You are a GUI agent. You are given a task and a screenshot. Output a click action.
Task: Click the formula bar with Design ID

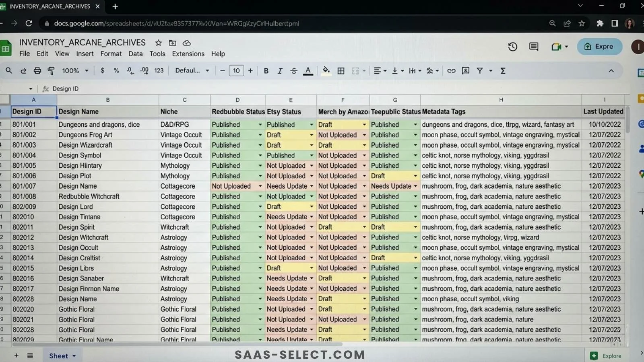pyautogui.click(x=338, y=88)
